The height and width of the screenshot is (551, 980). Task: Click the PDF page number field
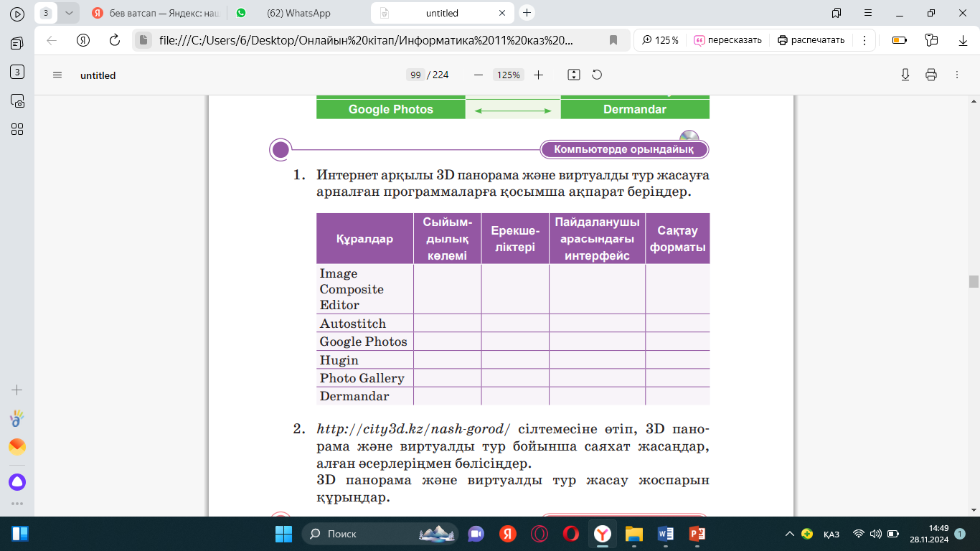(415, 75)
